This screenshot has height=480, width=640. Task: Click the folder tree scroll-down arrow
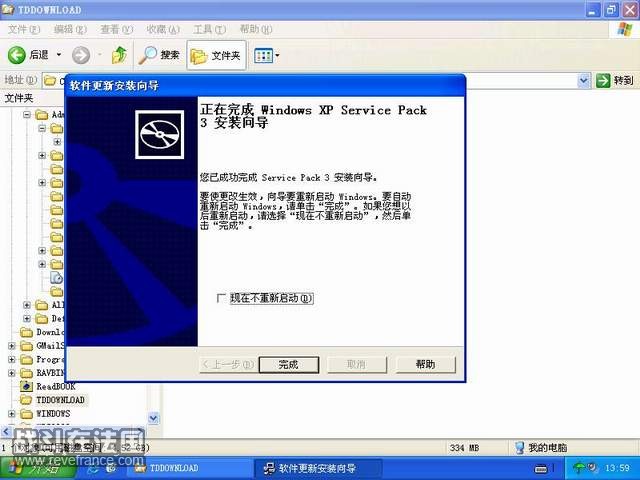153,418
